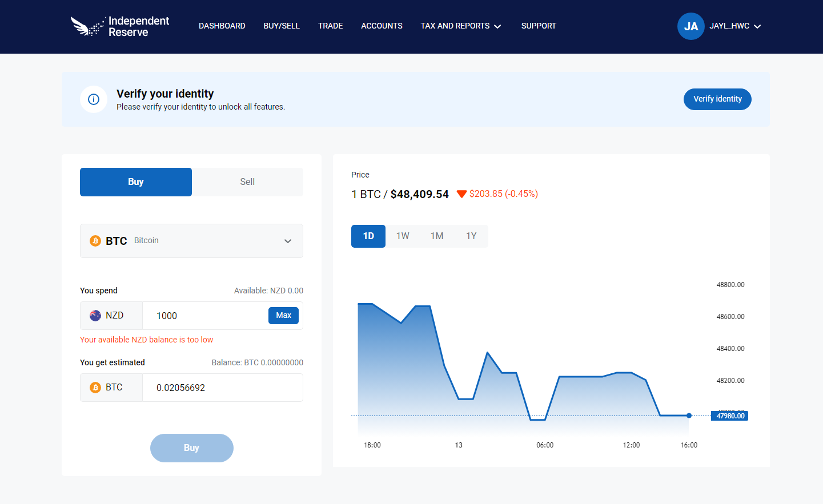This screenshot has width=823, height=504.
Task: Click the info icon in verify banner
Action: tap(94, 99)
